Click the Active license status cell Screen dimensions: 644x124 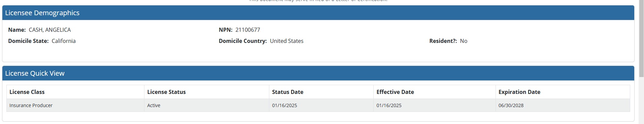(x=206, y=105)
